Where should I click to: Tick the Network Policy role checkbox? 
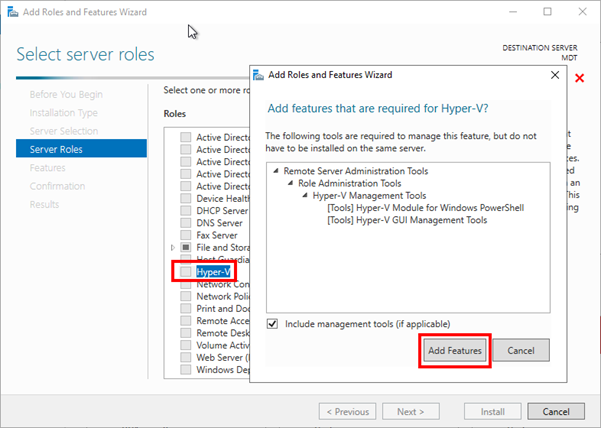(186, 296)
